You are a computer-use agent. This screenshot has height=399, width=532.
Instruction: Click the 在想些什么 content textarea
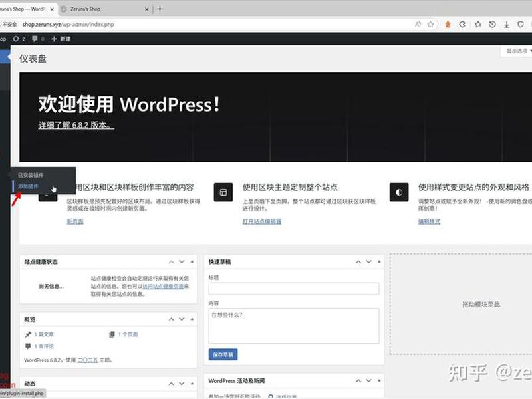click(294, 326)
